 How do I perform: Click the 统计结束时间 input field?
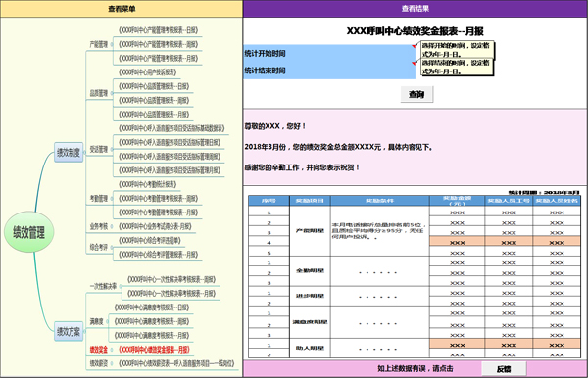[x=329, y=71]
